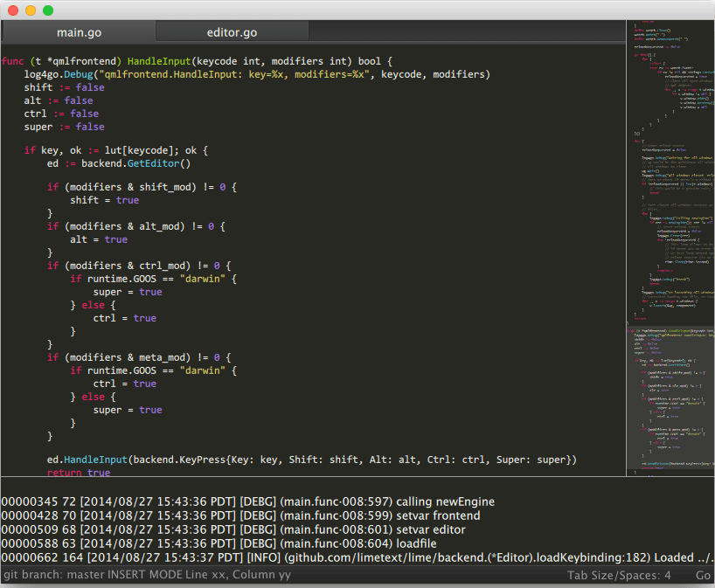Click the 'return true' line

pos(79,472)
